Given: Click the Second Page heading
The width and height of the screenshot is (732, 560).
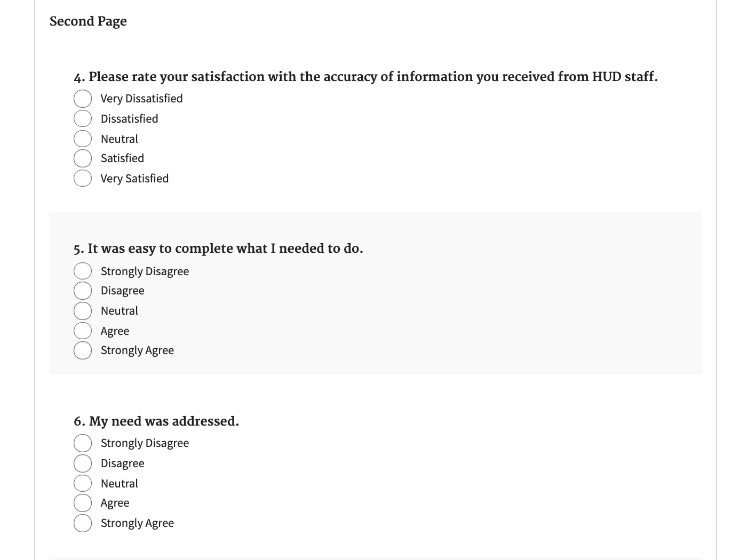Looking at the screenshot, I should 88,21.
